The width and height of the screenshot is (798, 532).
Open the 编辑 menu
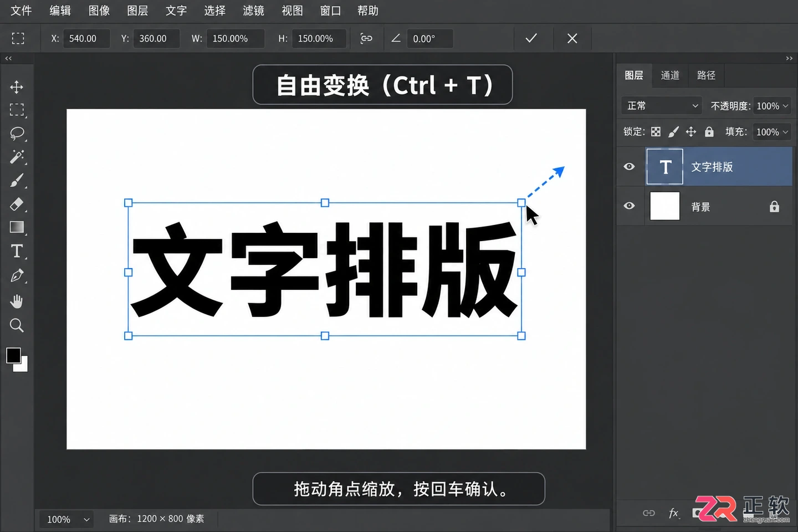(60, 11)
